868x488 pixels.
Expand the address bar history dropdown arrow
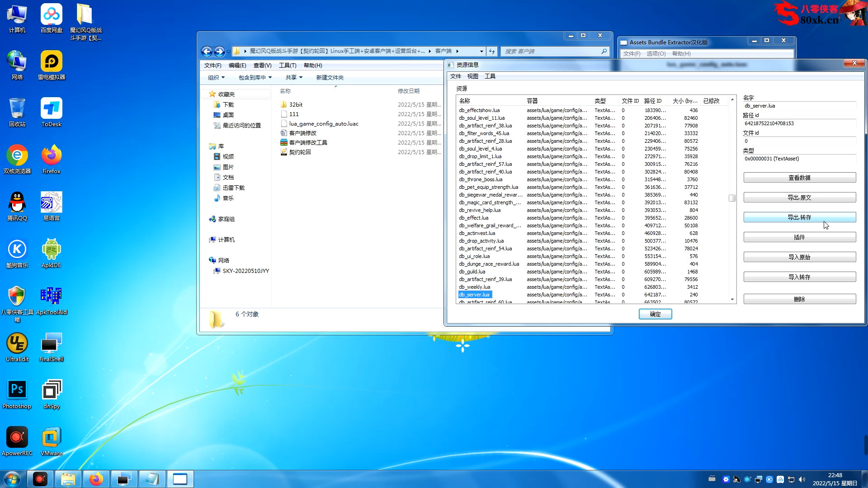[x=481, y=52]
